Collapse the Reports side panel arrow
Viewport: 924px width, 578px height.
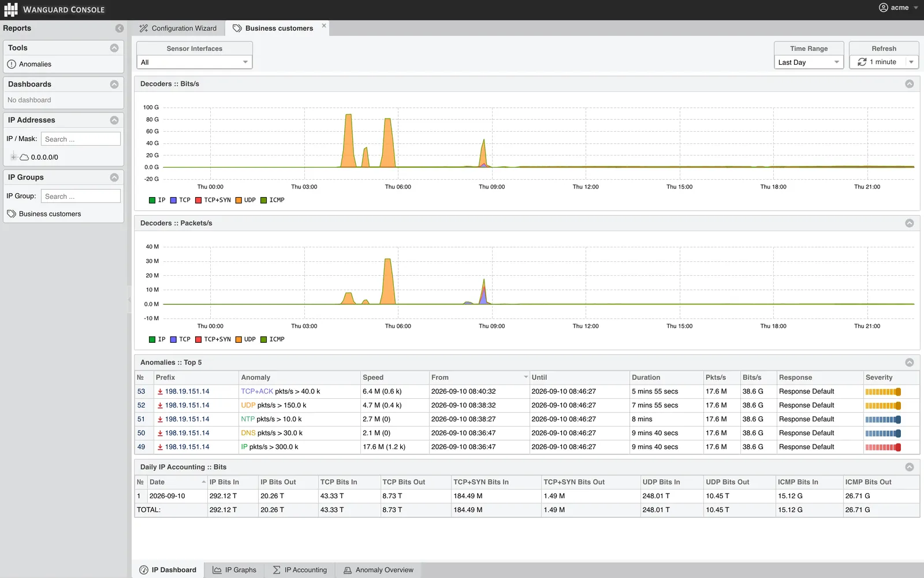120,28
